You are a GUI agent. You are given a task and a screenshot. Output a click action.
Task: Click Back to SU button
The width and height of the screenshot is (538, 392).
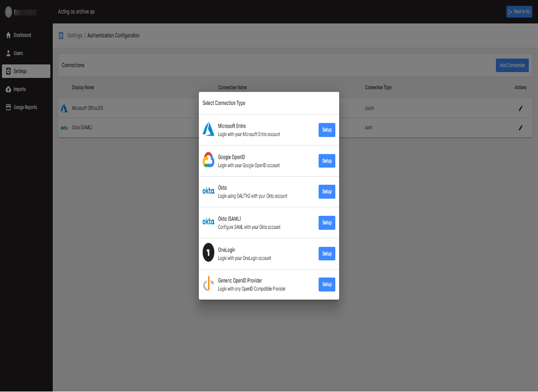519,12
